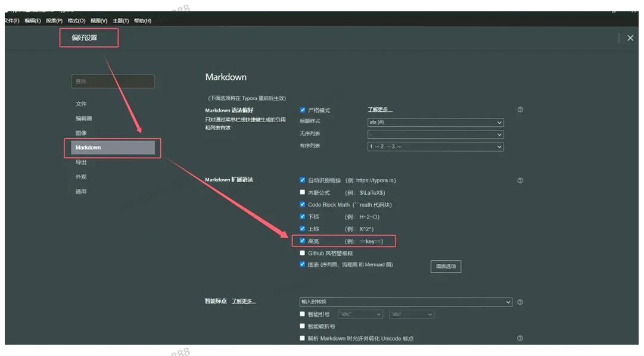Open the 段落(P) menu

coord(54,20)
